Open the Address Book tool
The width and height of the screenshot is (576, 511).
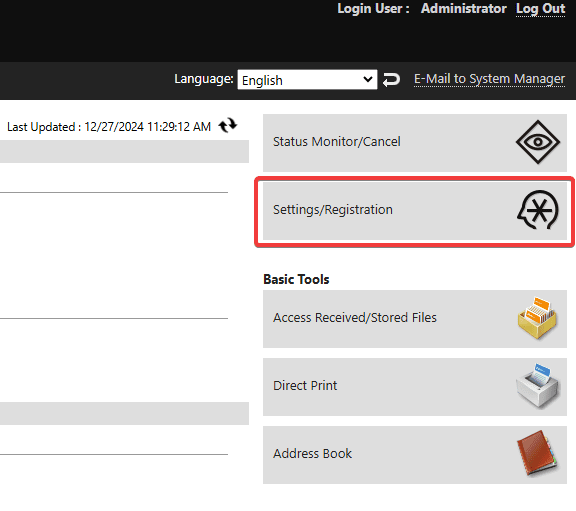point(415,455)
